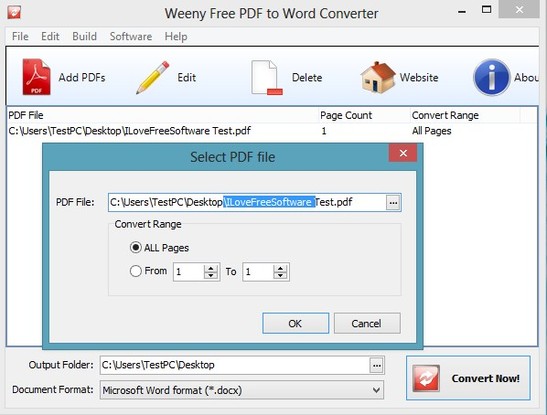Click the Delete page toolbar icon
Viewport: 547px width, 415px height.
pyautogui.click(x=267, y=77)
